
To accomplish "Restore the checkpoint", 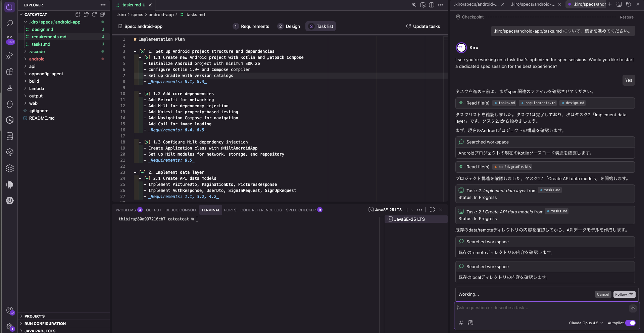I will click(627, 17).
